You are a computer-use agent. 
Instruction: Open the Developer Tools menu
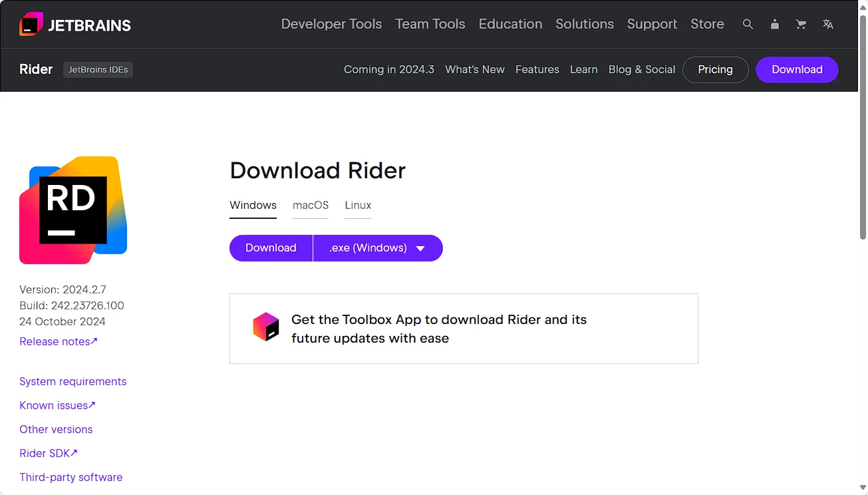[x=331, y=24]
